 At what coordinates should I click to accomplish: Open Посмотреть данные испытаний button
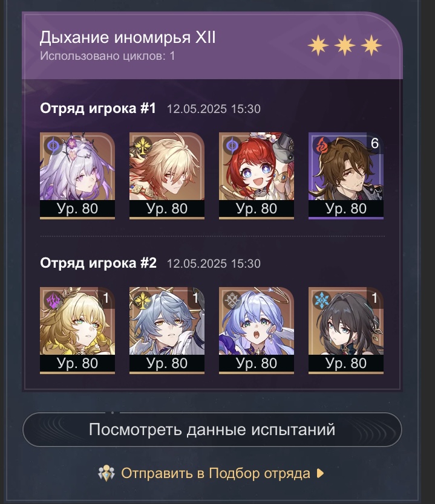pyautogui.click(x=212, y=430)
